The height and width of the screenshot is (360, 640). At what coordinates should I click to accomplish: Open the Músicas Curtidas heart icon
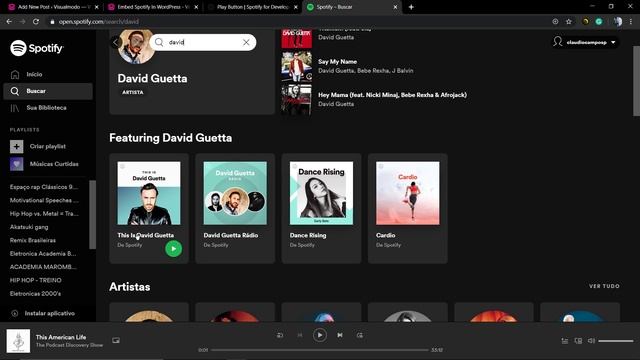point(16,164)
